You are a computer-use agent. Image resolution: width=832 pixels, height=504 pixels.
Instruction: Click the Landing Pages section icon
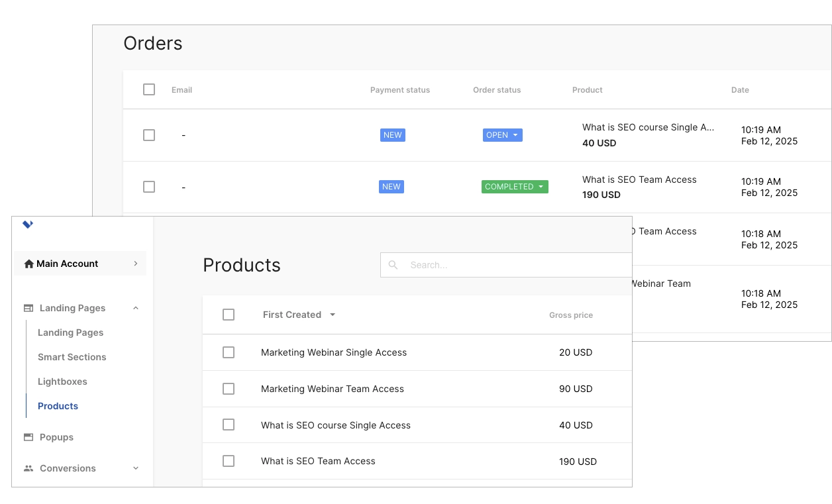27,308
